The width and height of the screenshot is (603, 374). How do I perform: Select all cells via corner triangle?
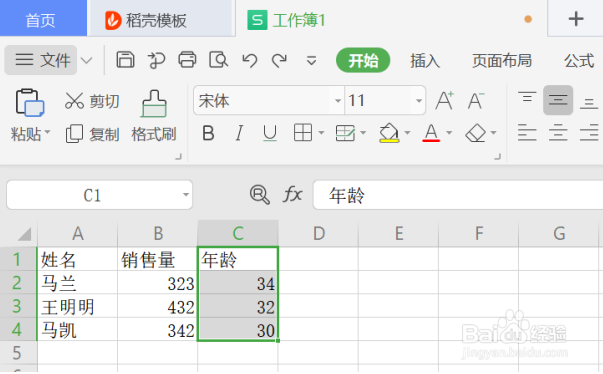pyautogui.click(x=24, y=234)
